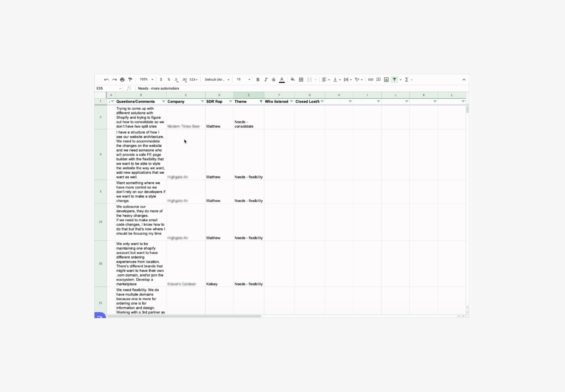Click the undo arrow icon
The height and width of the screenshot is (392, 565).
pyautogui.click(x=106, y=80)
